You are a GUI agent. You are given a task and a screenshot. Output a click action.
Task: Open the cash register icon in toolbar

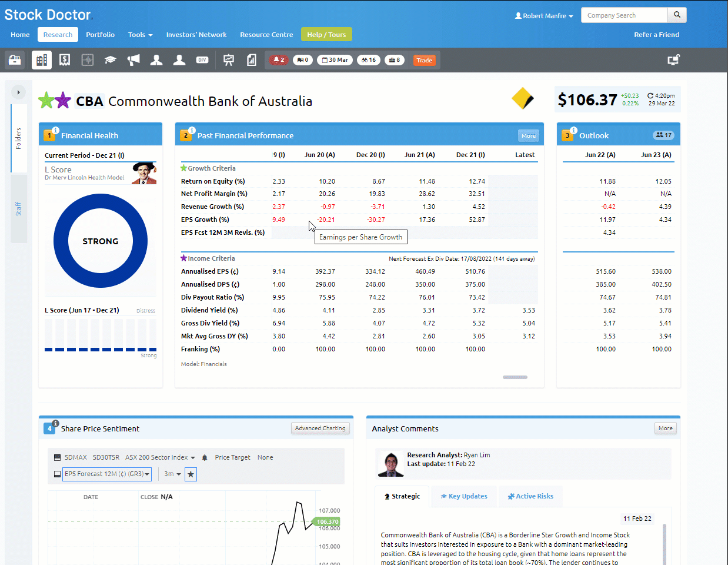coord(15,60)
